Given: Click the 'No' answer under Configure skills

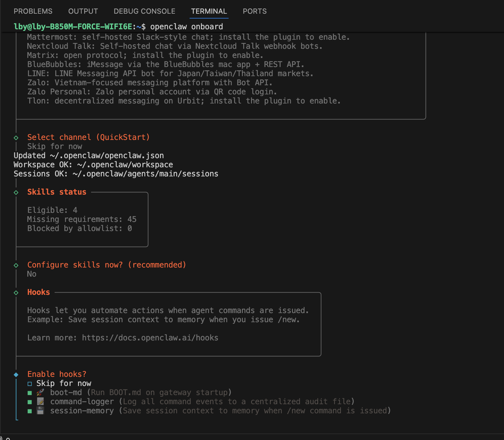Looking at the screenshot, I should [x=32, y=274].
